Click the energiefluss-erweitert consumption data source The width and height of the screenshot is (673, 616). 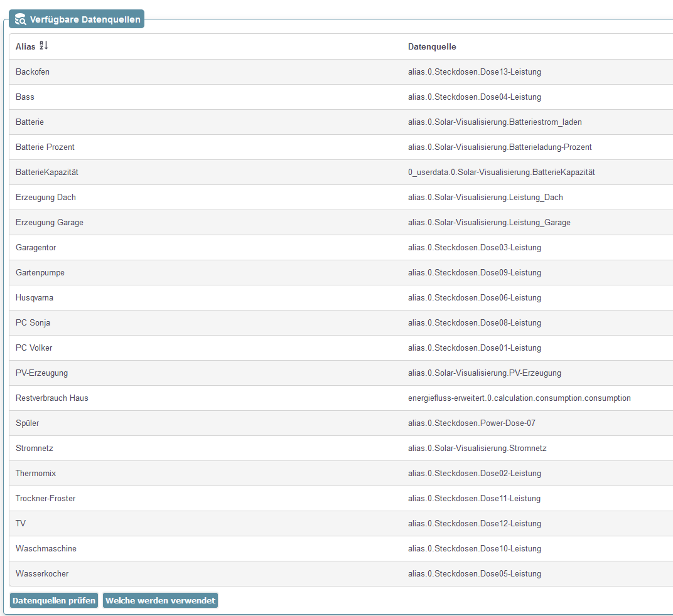click(x=519, y=398)
